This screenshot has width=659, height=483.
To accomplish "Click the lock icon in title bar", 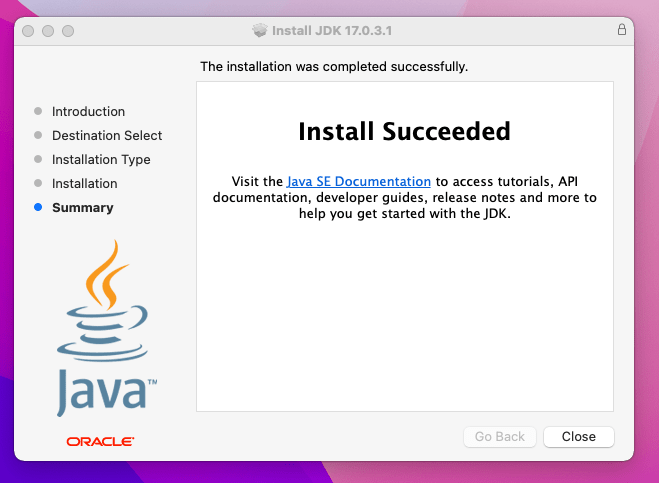I will click(x=622, y=29).
